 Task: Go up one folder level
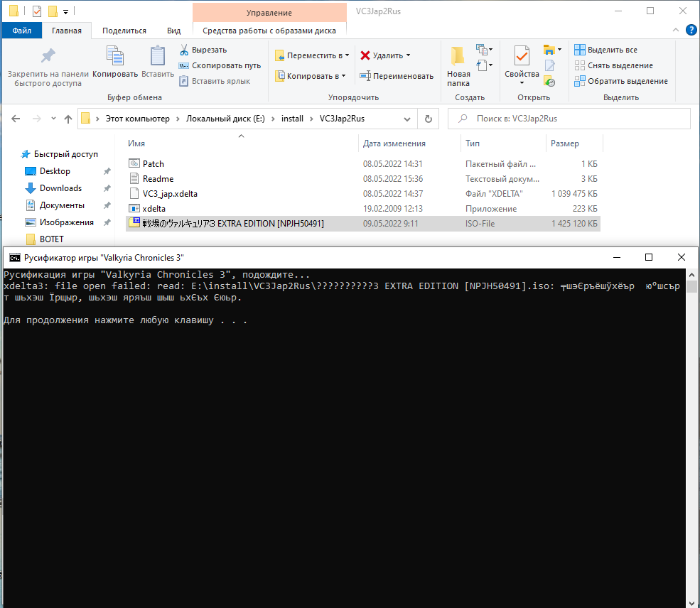pos(68,119)
